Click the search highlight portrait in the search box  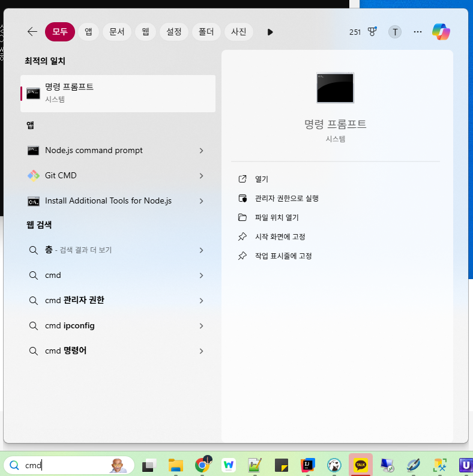[118, 465]
